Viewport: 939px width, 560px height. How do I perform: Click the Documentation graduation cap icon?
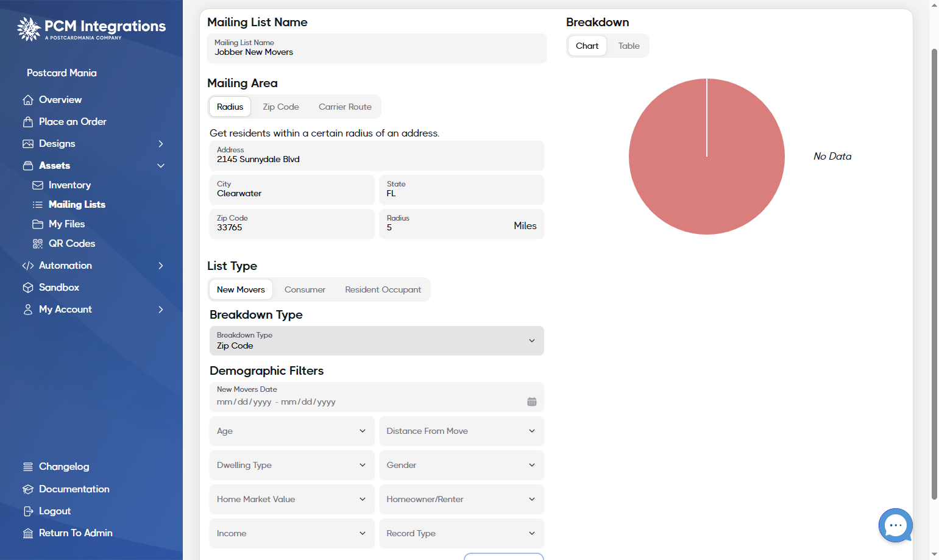[x=28, y=489]
